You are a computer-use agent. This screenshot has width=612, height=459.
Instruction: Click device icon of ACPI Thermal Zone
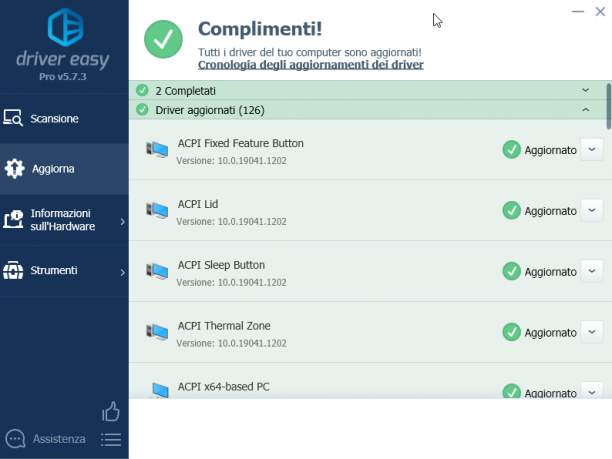[157, 332]
